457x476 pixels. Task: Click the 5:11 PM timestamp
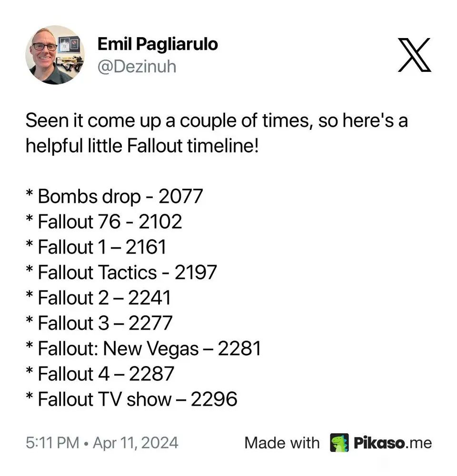pyautogui.click(x=52, y=443)
